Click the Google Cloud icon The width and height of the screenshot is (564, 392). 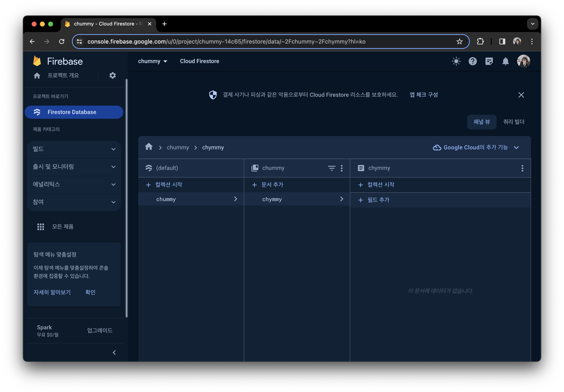pyautogui.click(x=437, y=147)
